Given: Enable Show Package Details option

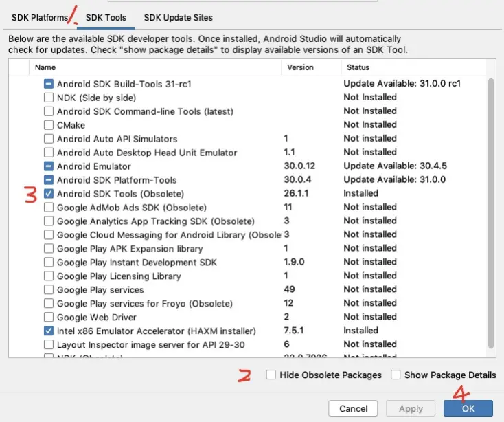Looking at the screenshot, I should coord(396,375).
